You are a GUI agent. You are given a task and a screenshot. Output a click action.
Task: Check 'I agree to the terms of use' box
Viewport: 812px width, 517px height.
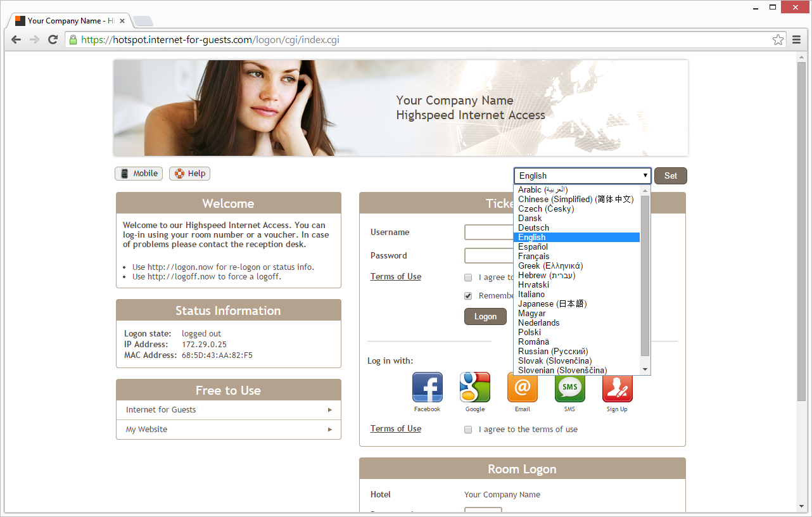point(468,430)
